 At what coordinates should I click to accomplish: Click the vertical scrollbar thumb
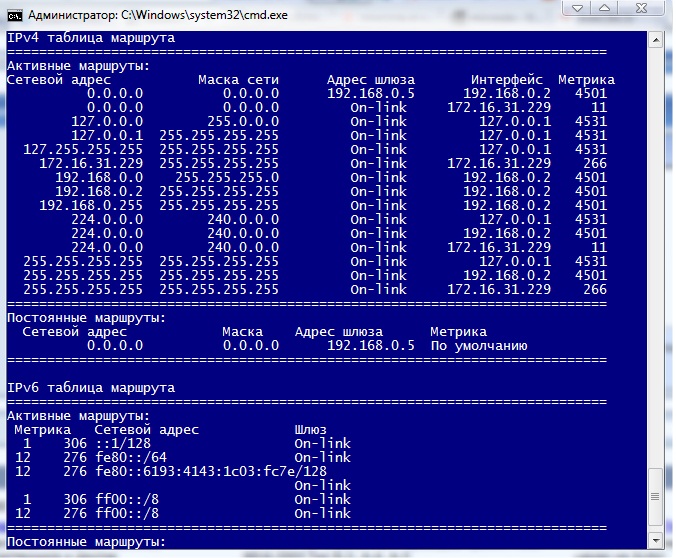click(656, 497)
